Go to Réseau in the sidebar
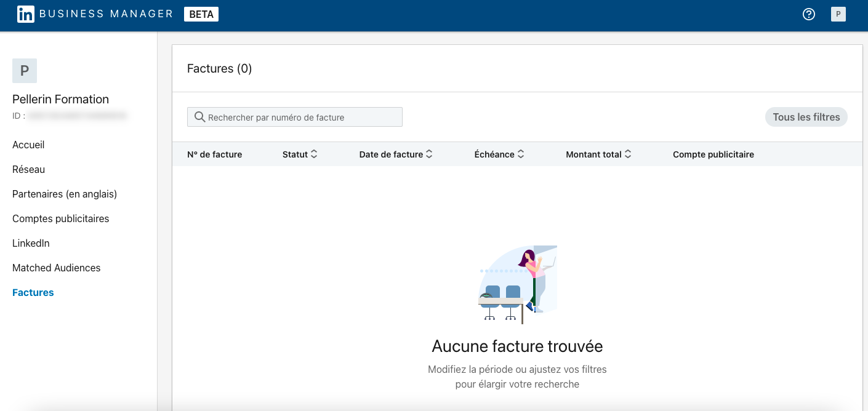 click(28, 169)
